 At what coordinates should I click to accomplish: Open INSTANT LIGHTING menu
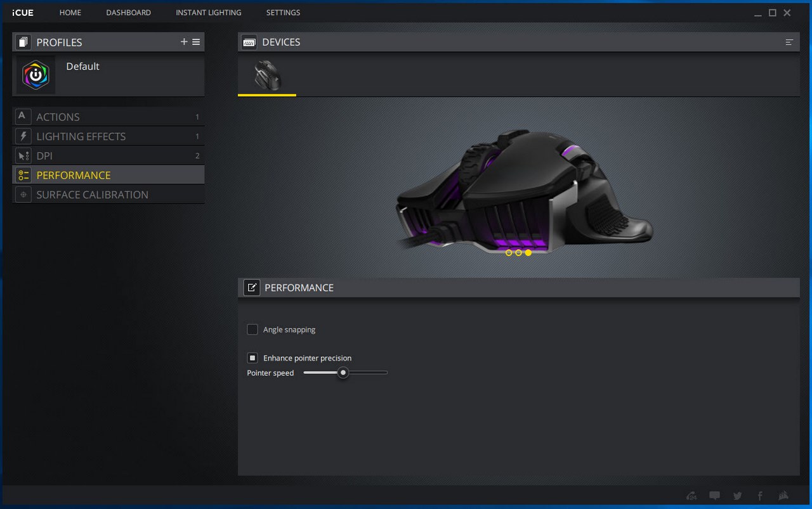click(208, 13)
